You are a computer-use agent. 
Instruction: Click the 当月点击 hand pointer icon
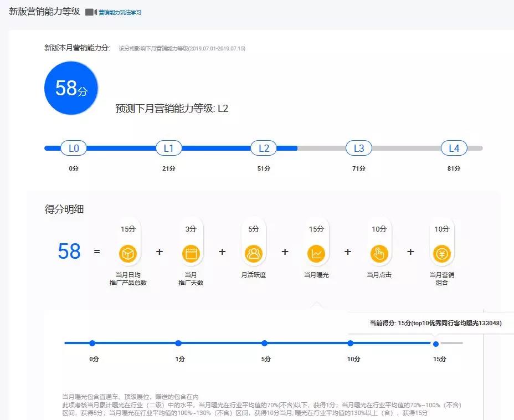379,253
